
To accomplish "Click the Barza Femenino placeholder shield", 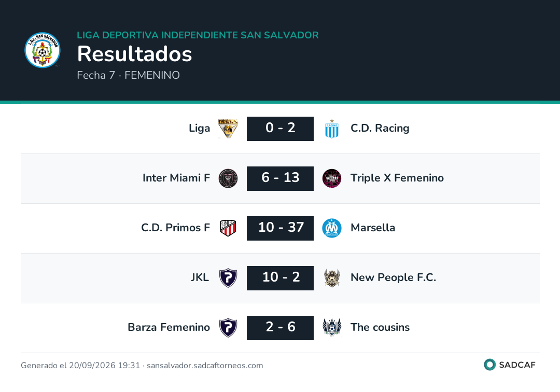I will tap(228, 328).
